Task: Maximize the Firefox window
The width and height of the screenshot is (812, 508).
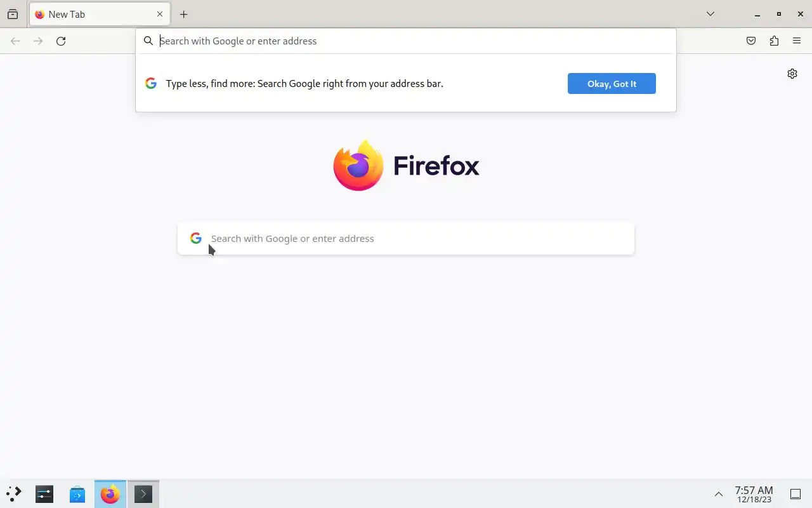Action: [x=779, y=14]
